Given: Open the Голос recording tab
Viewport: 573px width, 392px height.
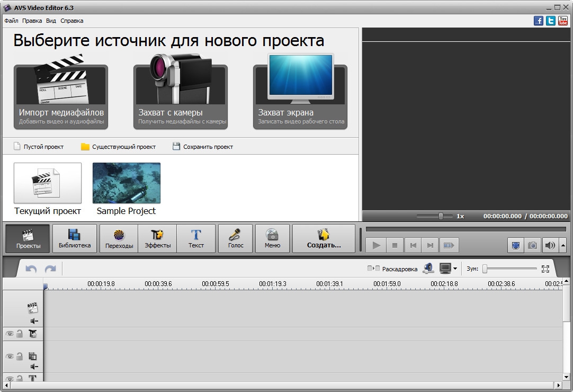Looking at the screenshot, I should 235,239.
